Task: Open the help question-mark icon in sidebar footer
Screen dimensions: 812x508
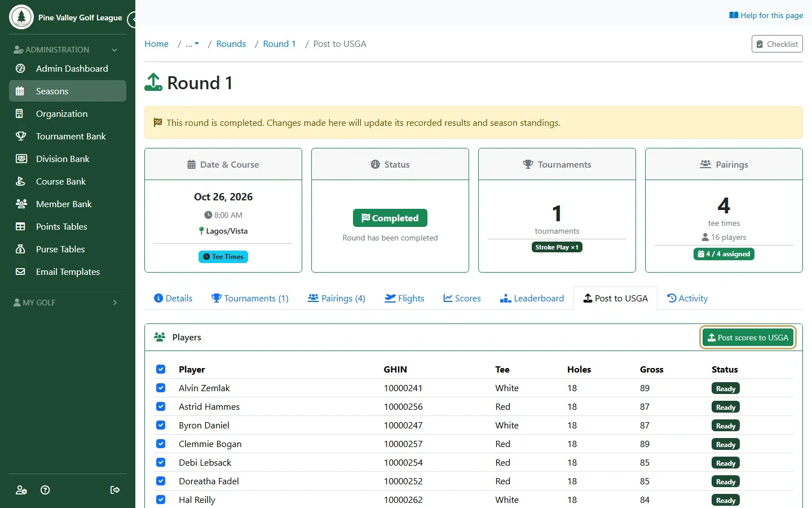Action: [46, 490]
